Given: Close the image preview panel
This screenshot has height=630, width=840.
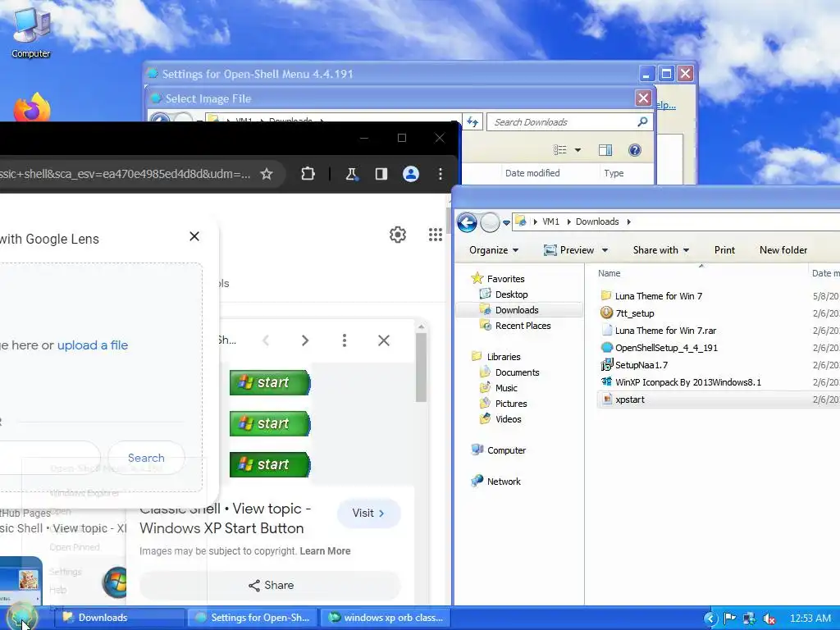Looking at the screenshot, I should [x=384, y=340].
